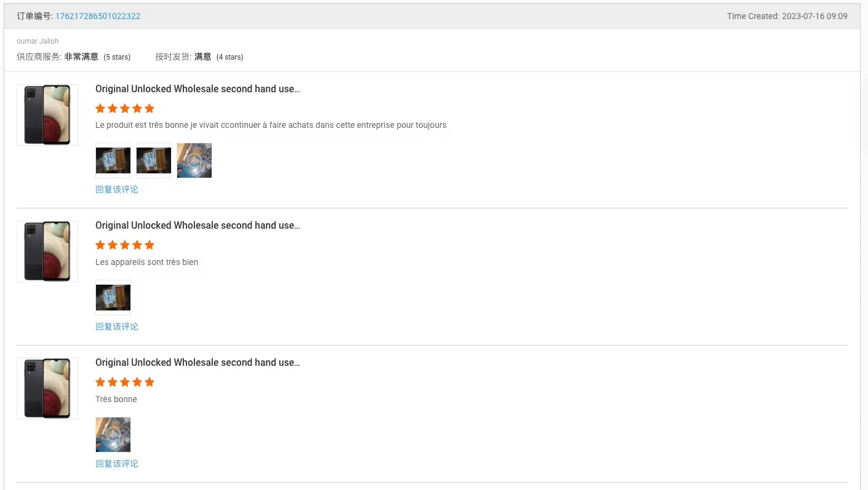
Task: Click reviewer name oumar Jalloh
Action: pyautogui.click(x=38, y=41)
